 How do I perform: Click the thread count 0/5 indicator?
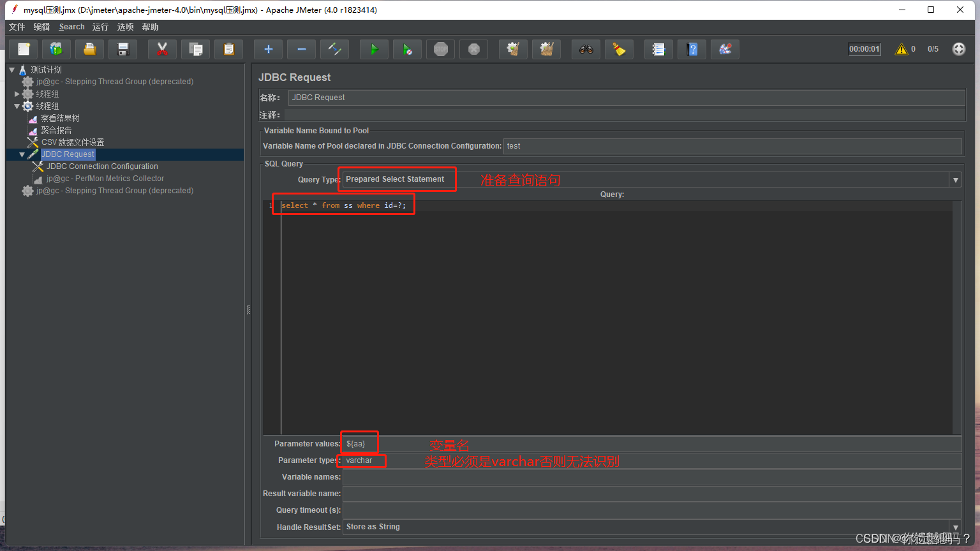pos(933,49)
